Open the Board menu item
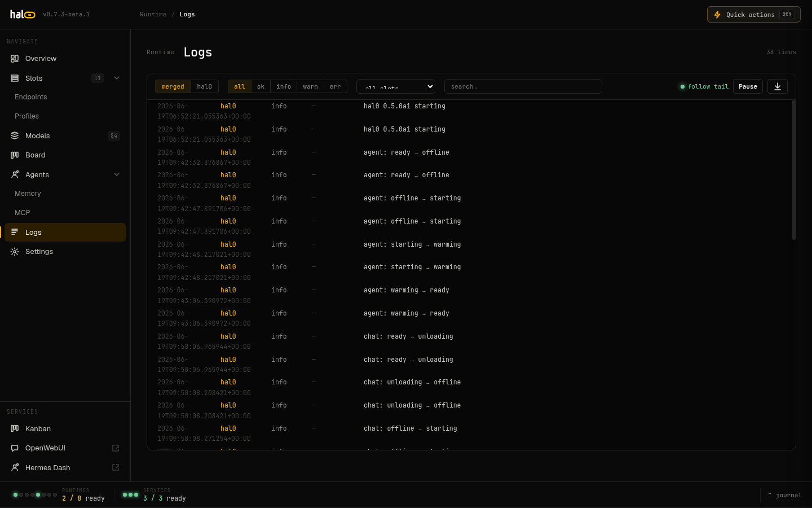 pyautogui.click(x=65, y=155)
